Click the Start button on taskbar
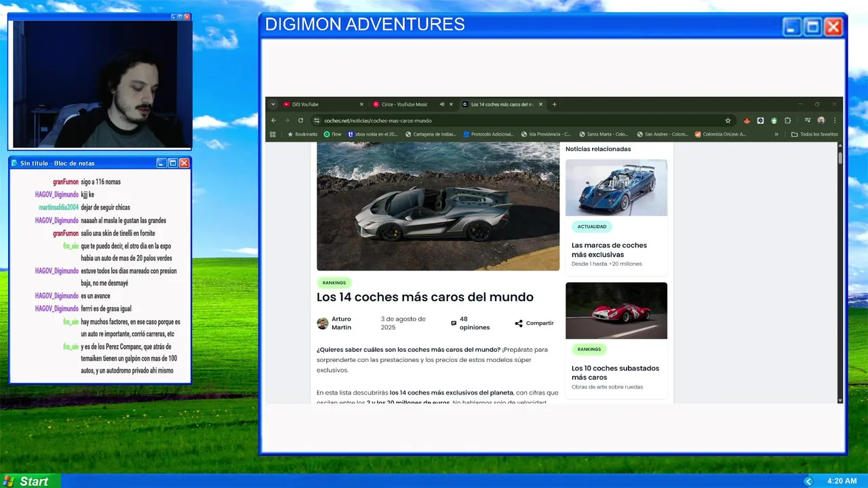The height and width of the screenshot is (488, 868). [31, 481]
